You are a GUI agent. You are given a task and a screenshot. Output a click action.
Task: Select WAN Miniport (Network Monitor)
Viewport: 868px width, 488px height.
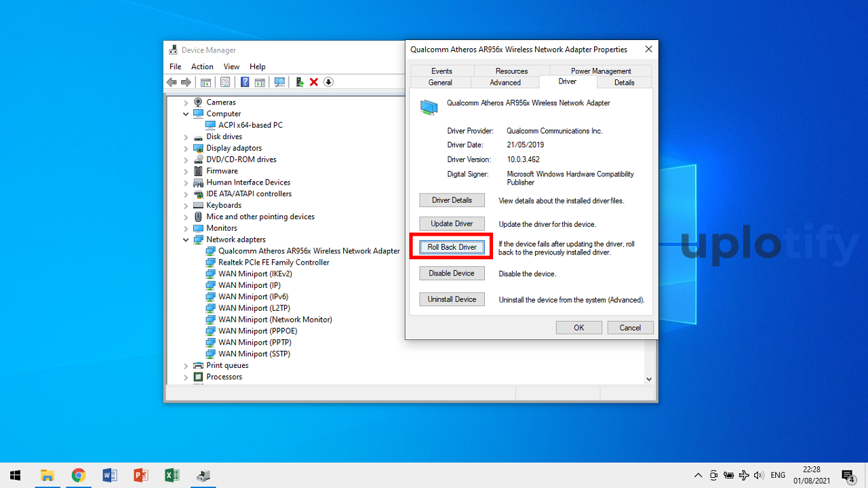tap(275, 320)
